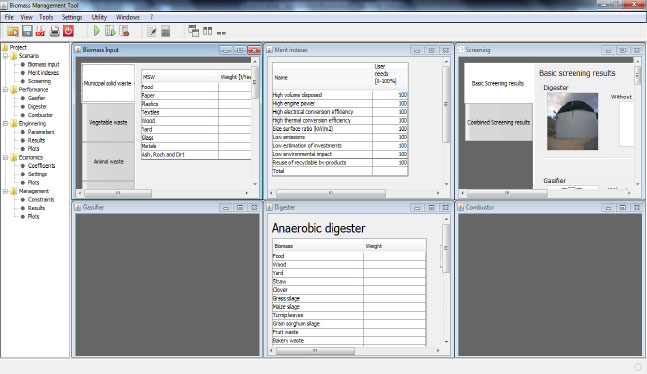Screen dimensions: 647x374
Task: Click 'Reuse of recyclable by-products' row
Action: 340,163
